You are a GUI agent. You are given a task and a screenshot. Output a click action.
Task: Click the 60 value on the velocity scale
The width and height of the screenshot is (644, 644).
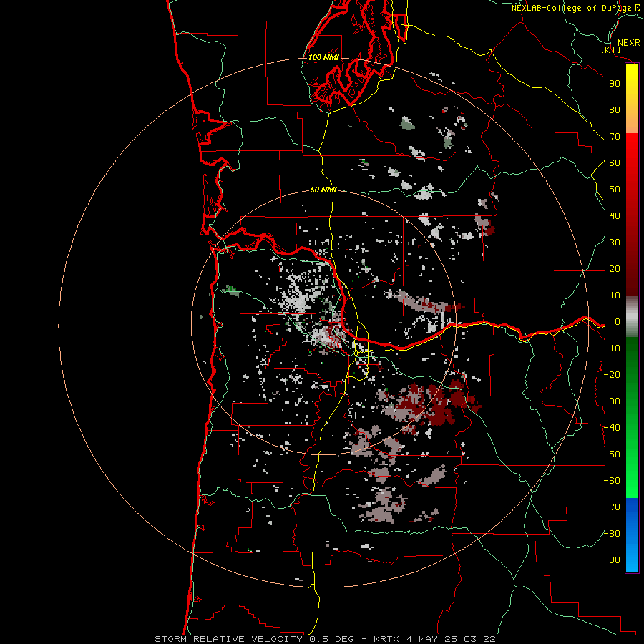[615, 163]
